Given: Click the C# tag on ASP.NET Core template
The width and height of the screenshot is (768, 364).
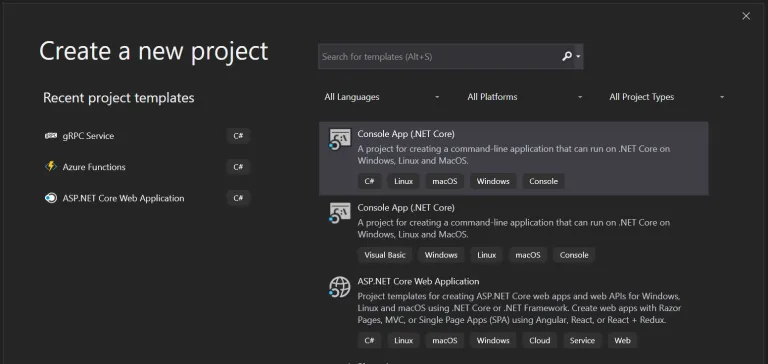Looking at the screenshot, I should point(369,340).
